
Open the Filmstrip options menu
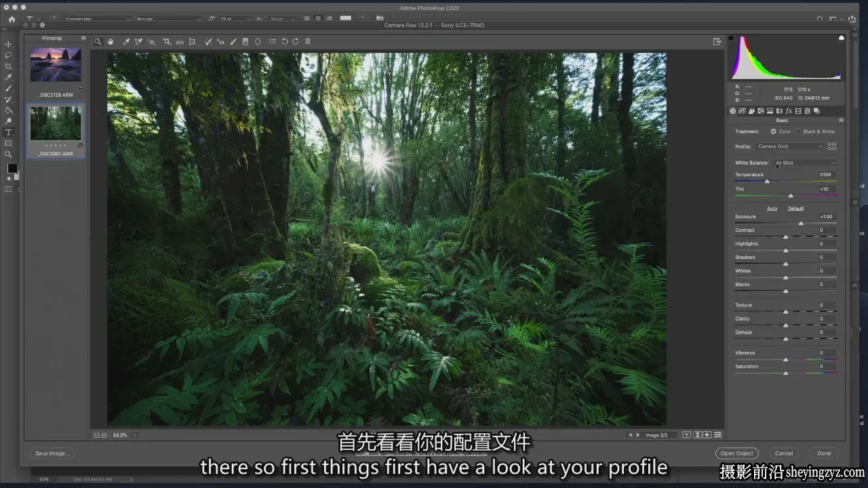point(83,38)
